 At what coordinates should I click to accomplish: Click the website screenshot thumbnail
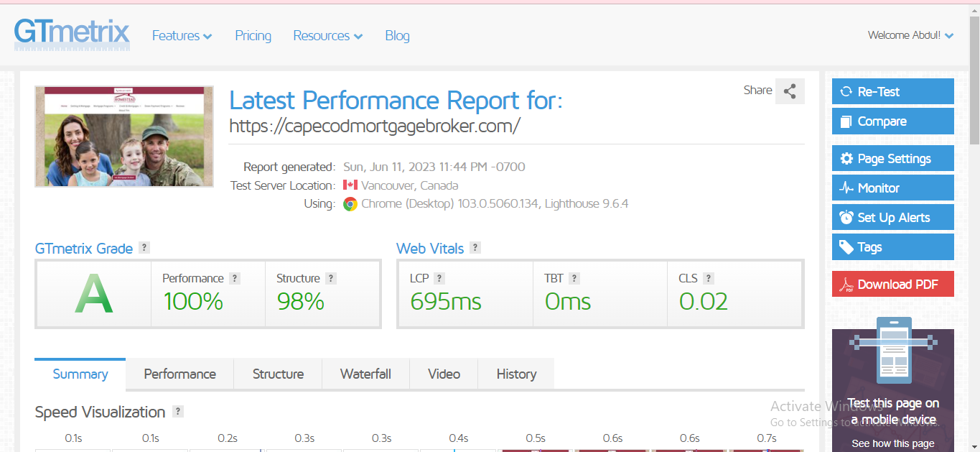124,137
